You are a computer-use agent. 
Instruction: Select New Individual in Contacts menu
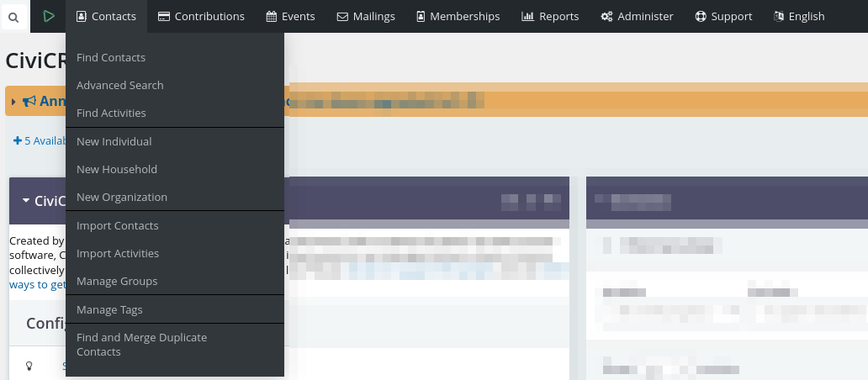click(114, 141)
